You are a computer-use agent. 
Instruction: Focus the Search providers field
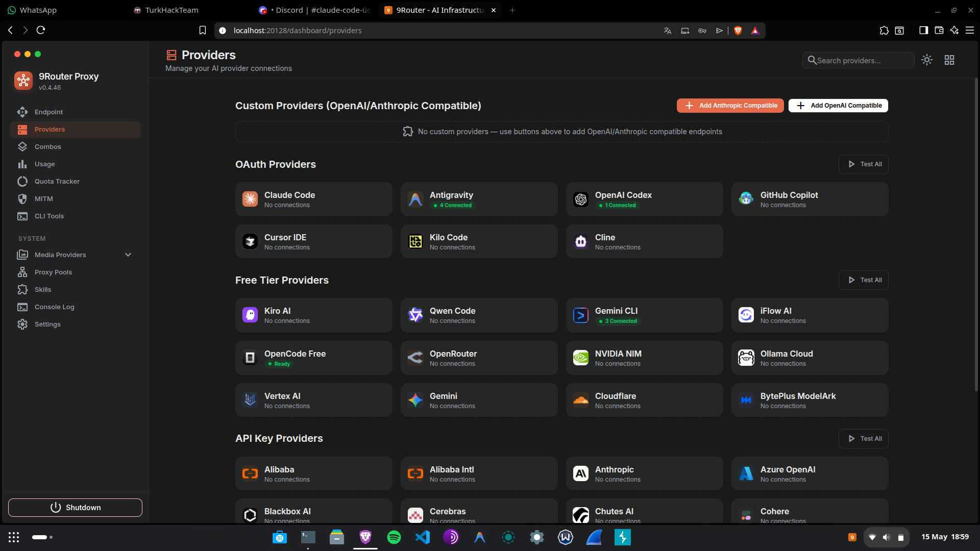pos(858,60)
